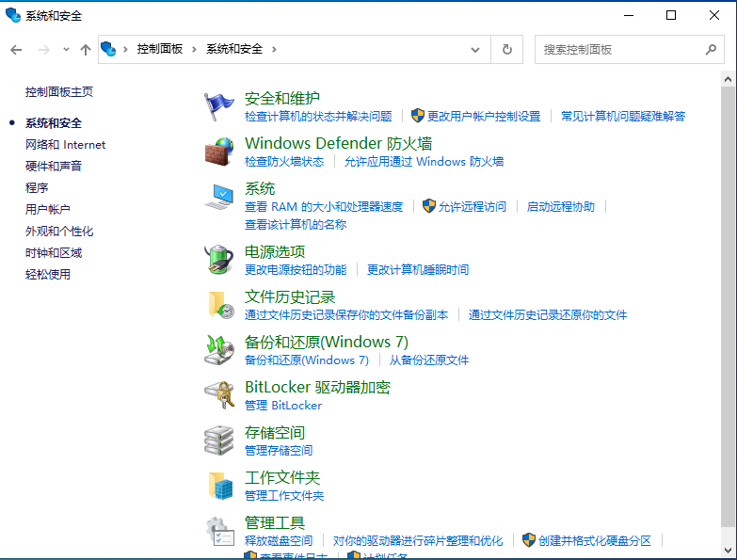
Task: Click the 系统 computer monitor icon
Action: point(219,198)
